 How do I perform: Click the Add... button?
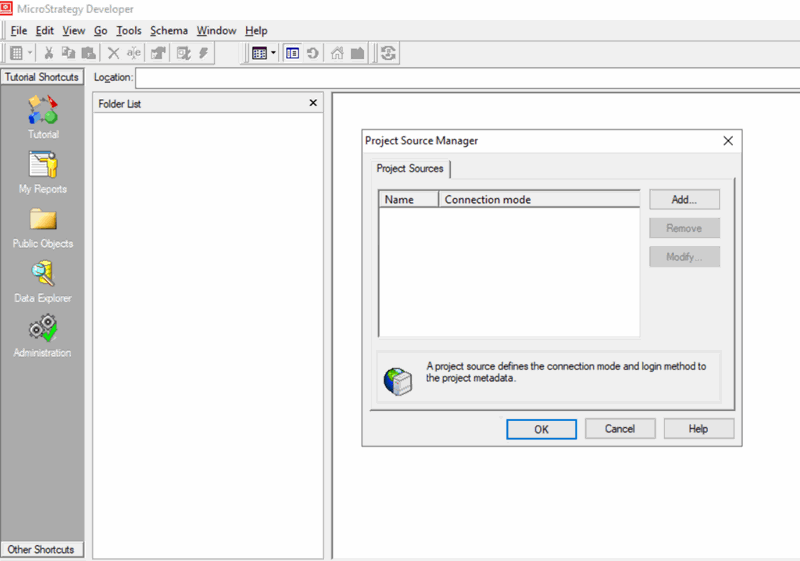[x=684, y=200]
